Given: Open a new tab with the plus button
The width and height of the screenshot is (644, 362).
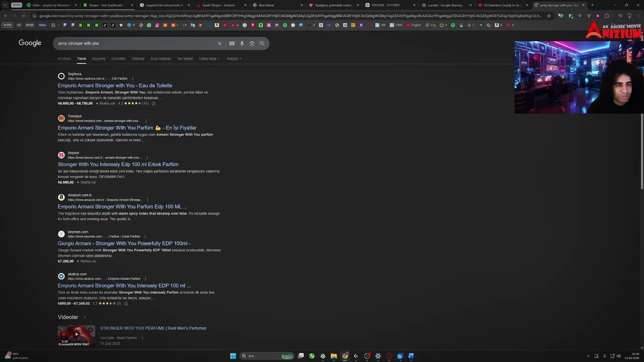Looking at the screenshot, I should pos(592,5).
